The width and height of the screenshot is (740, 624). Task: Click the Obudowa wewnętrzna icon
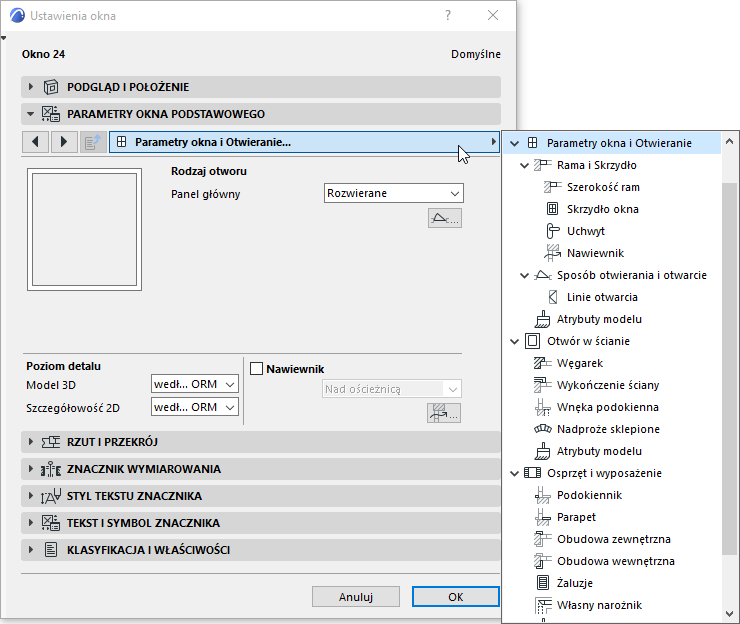click(x=542, y=561)
